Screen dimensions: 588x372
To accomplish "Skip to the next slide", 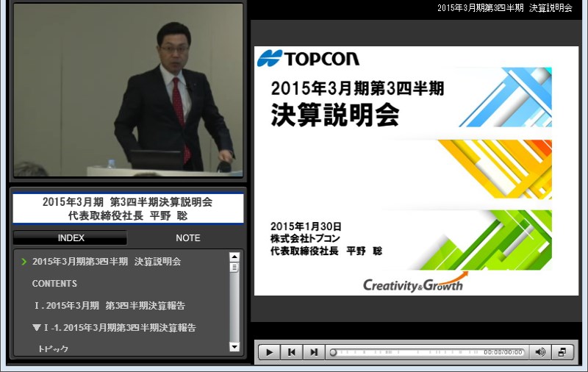I will [x=314, y=352].
